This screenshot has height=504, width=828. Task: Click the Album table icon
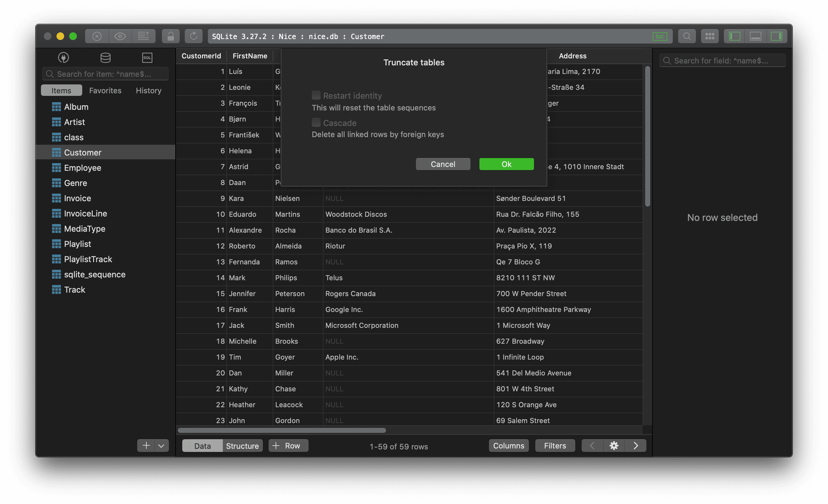57,107
